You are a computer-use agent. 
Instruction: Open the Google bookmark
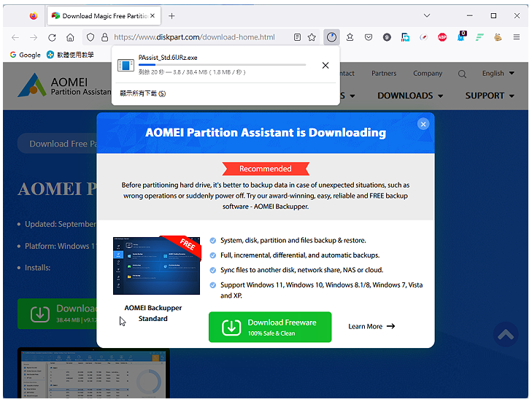click(x=26, y=55)
